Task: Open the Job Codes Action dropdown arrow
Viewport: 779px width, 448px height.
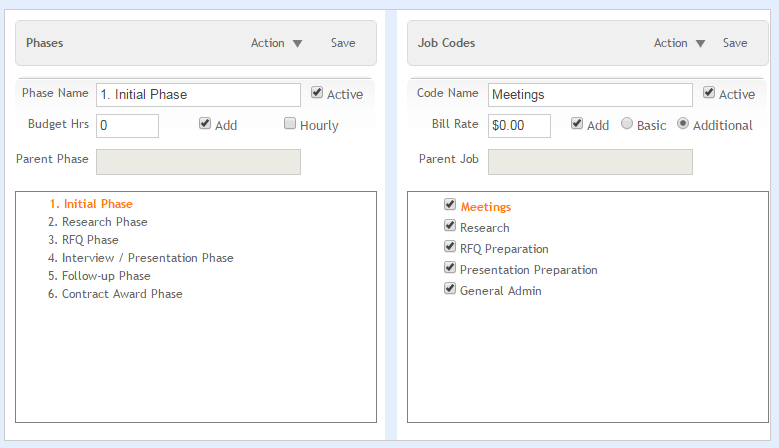Action: click(700, 44)
